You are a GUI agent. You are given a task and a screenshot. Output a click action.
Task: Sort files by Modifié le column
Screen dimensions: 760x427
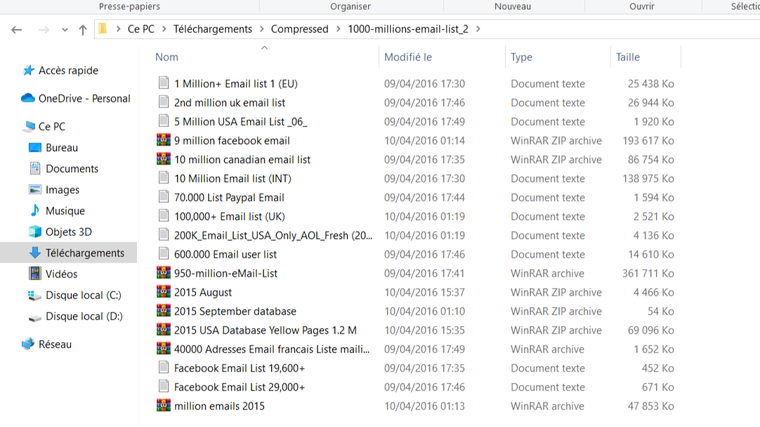pos(408,57)
